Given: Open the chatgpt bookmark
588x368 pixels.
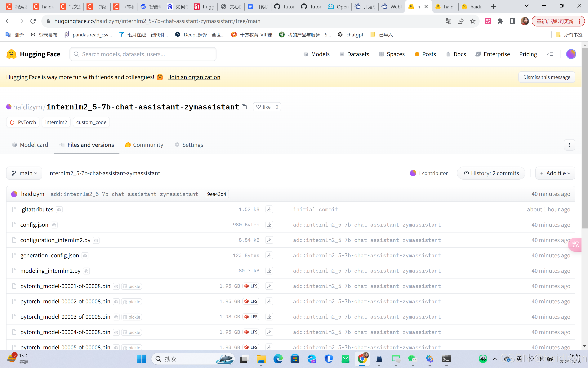Looking at the screenshot, I should point(351,35).
